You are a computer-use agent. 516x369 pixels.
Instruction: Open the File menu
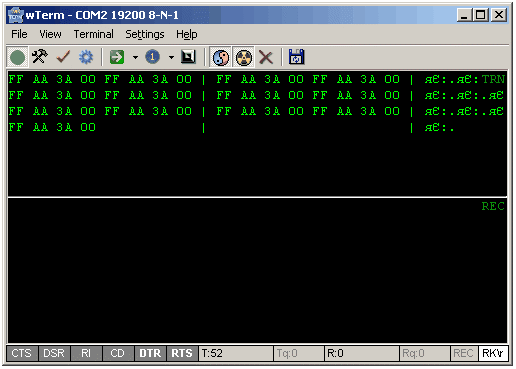[19, 34]
